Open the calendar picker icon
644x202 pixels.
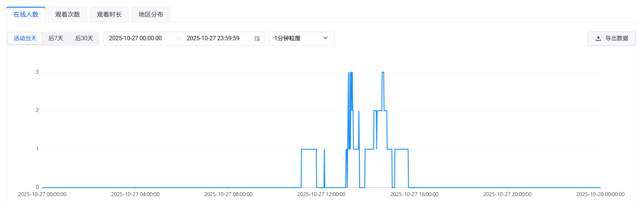point(257,38)
